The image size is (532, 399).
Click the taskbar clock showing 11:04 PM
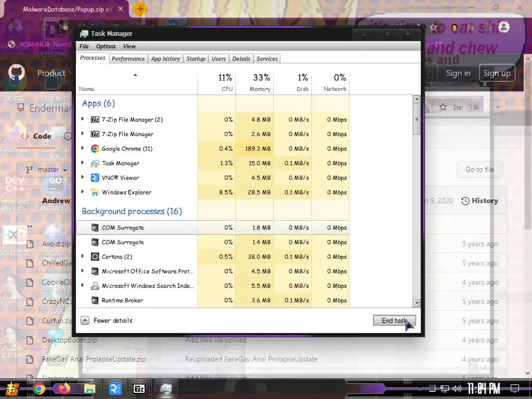[484, 389]
